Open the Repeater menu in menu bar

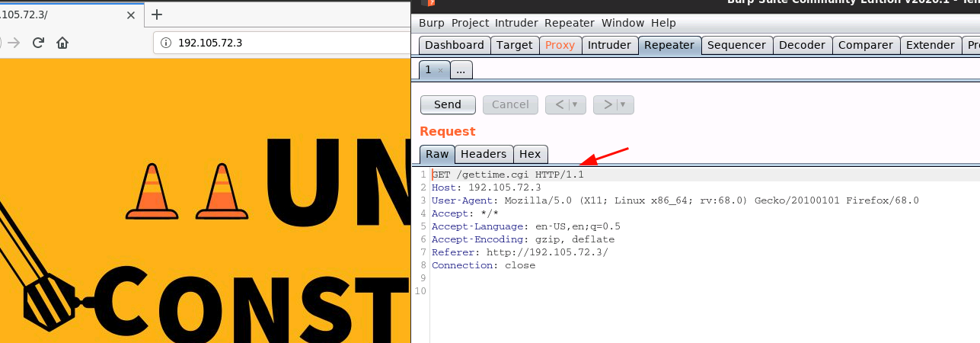tap(570, 23)
